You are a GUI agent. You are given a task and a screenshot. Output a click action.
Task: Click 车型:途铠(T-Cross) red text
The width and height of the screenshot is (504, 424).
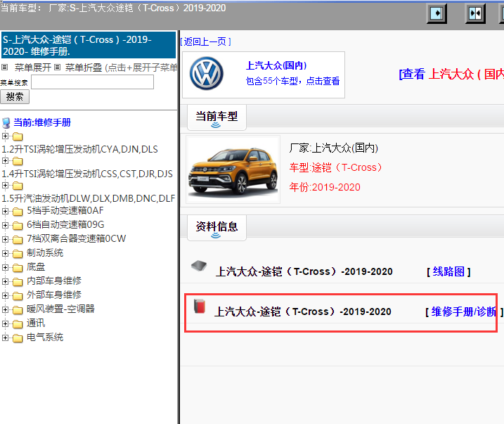[335, 167]
